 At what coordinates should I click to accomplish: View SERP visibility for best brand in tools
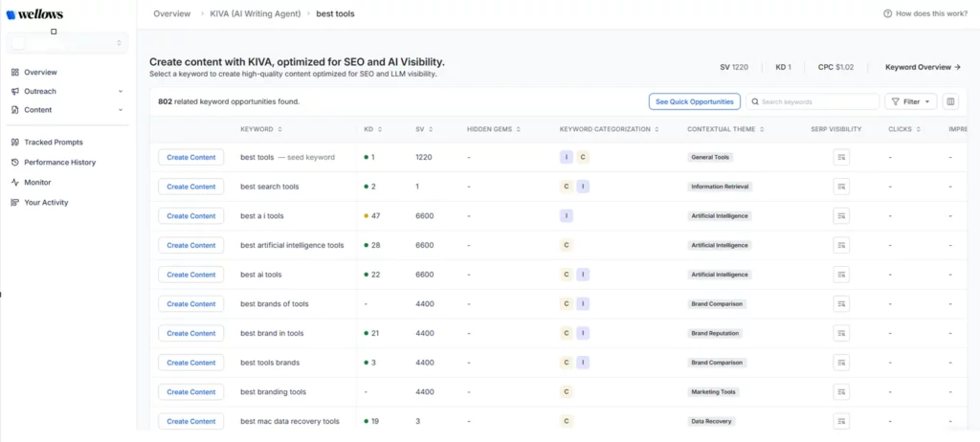pyautogui.click(x=841, y=334)
